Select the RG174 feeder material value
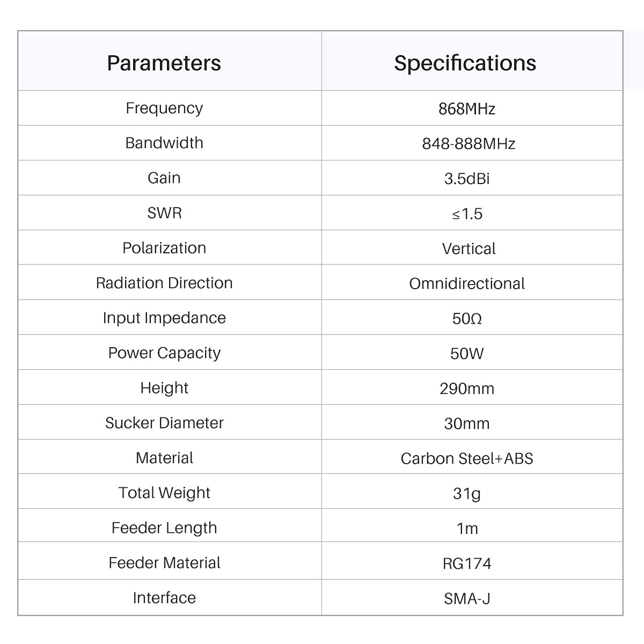This screenshot has height=644, width=644. 467,563
